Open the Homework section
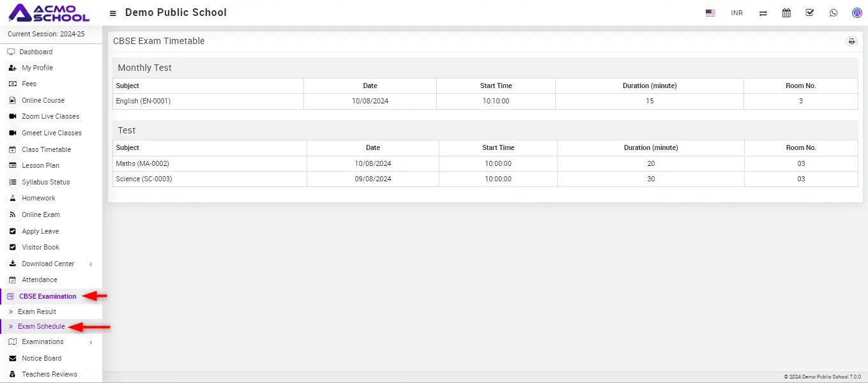This screenshot has height=383, width=868. [38, 198]
